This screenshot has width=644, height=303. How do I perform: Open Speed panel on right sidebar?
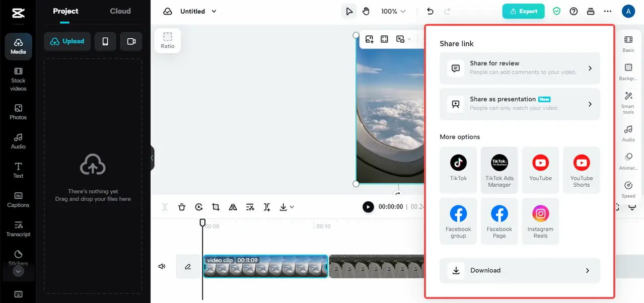[x=628, y=190]
